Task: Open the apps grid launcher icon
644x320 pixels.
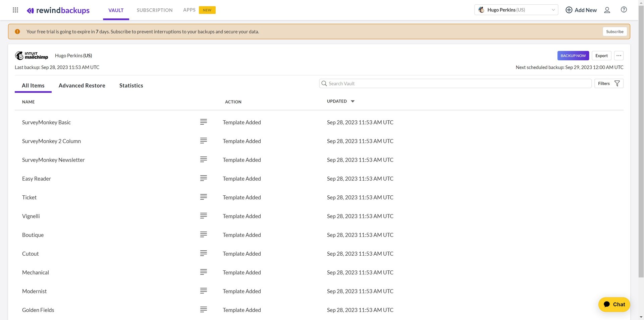Action: click(x=15, y=10)
